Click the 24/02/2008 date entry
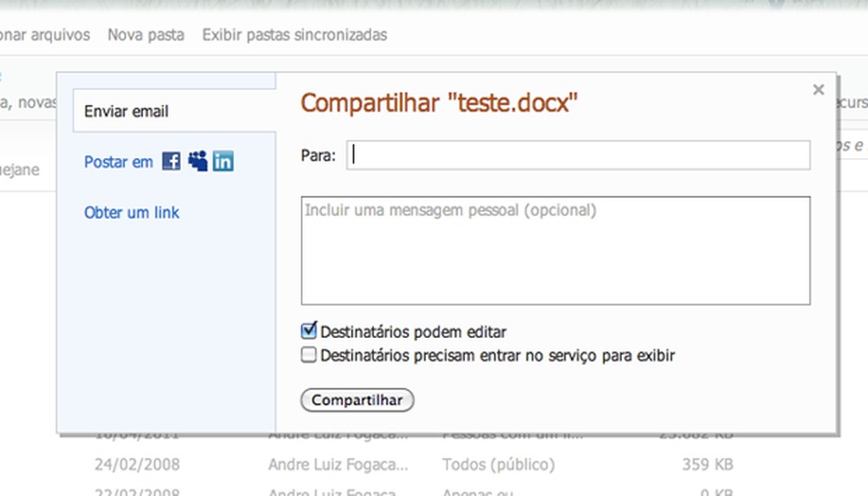Screen dimensions: 868x496 click(138, 464)
